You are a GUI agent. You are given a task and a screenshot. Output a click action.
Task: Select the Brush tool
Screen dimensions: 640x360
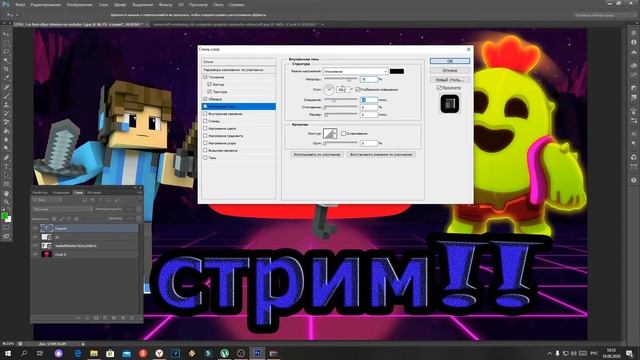pos(6,96)
